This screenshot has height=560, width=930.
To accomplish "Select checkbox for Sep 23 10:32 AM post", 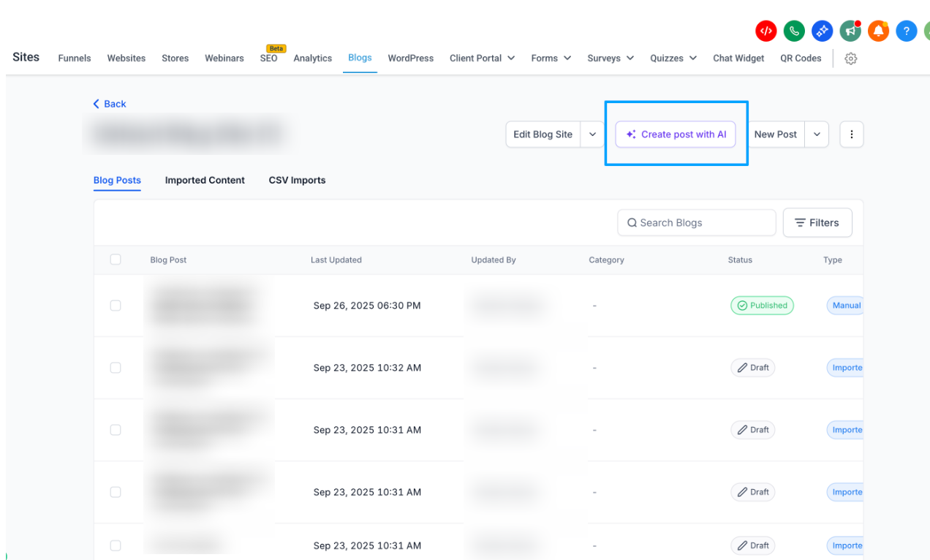I will 116,368.
